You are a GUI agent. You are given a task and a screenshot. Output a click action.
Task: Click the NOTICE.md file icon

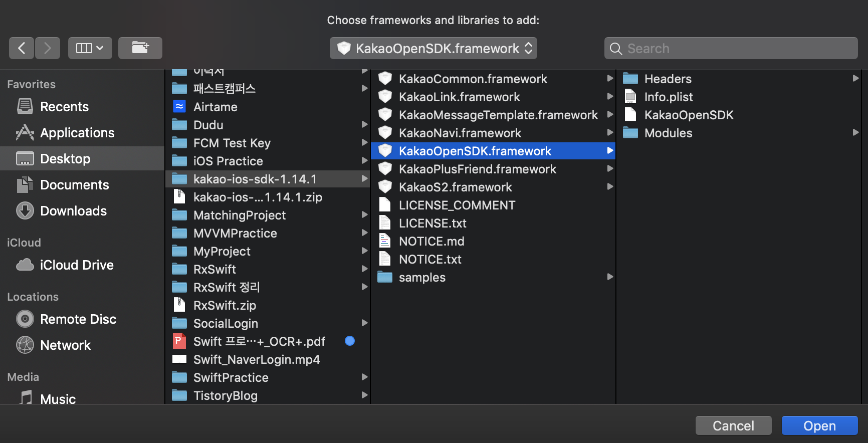coord(385,241)
